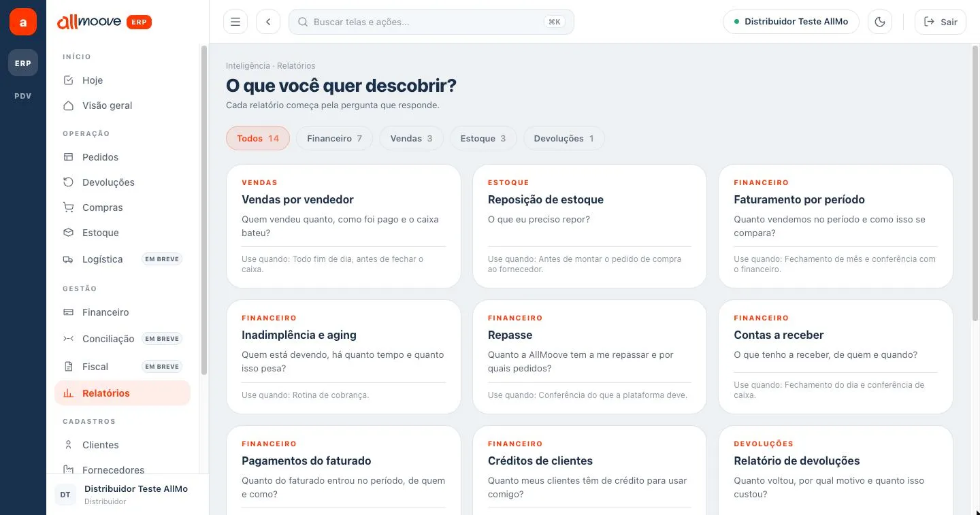Click the Visão geral house icon

[68, 105]
